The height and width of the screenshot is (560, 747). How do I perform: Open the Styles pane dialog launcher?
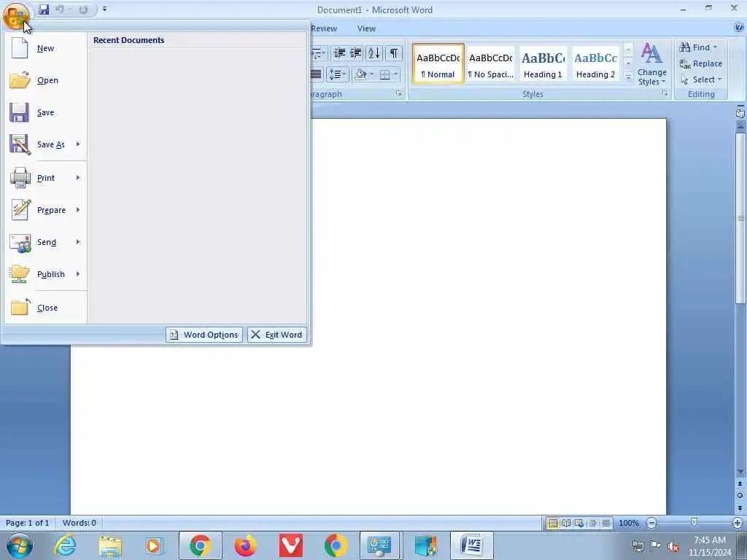coord(665,94)
